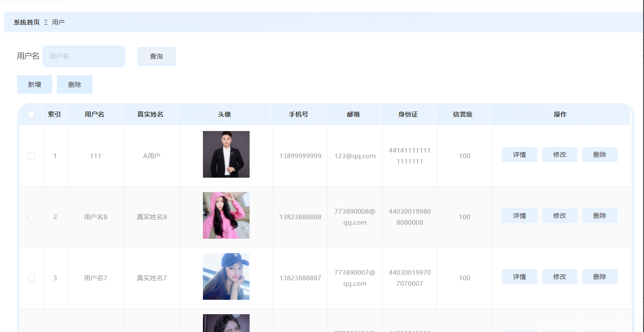The width and height of the screenshot is (644, 332).
Task: Click the ID number 440300199707070007
Action: pyautogui.click(x=410, y=278)
